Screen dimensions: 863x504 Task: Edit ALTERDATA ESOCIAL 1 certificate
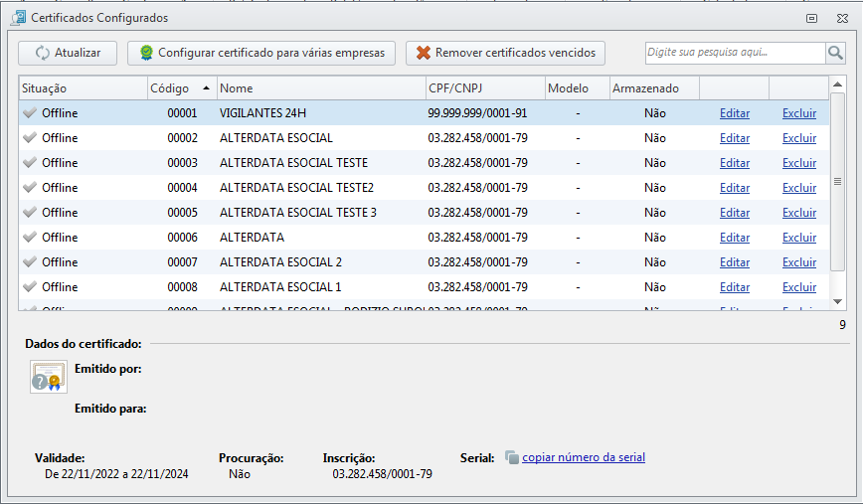(735, 286)
